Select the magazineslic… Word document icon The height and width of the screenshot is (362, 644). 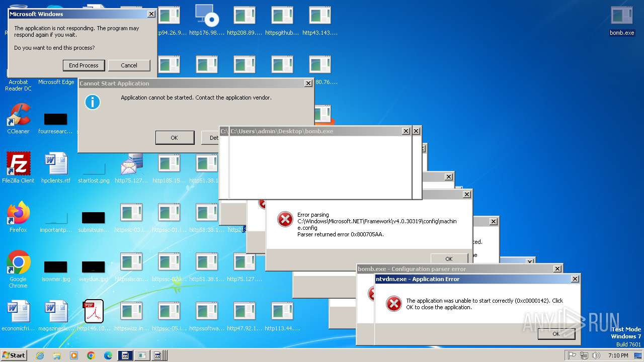click(56, 316)
